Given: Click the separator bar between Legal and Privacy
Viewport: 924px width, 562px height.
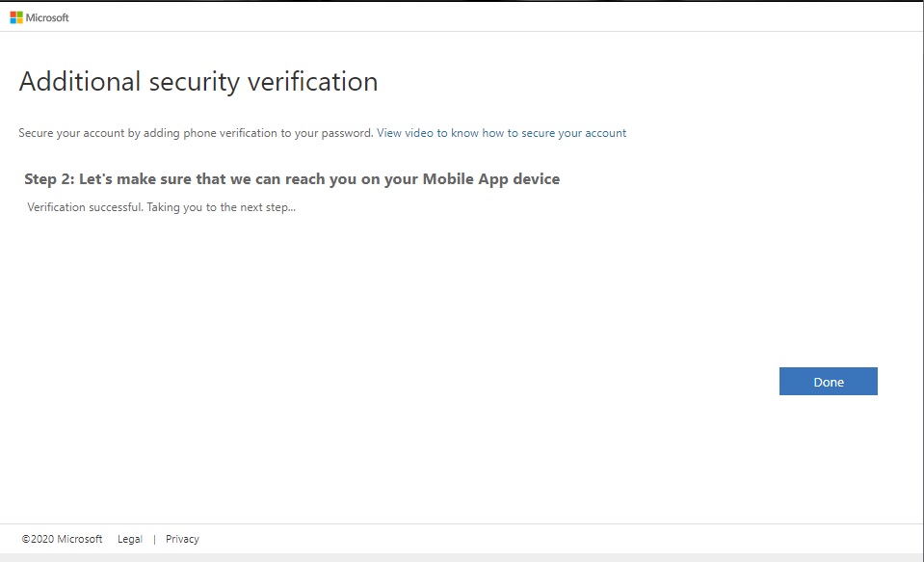Looking at the screenshot, I should coord(154,539).
